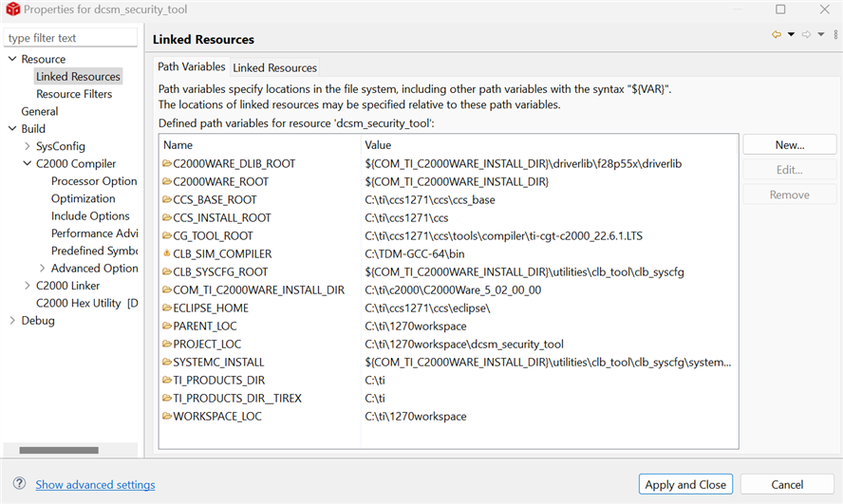Click folder icon of COM_TI_C2000WARE_INSTALL_DIR
Image resolution: width=843 pixels, height=504 pixels.
[x=167, y=289]
